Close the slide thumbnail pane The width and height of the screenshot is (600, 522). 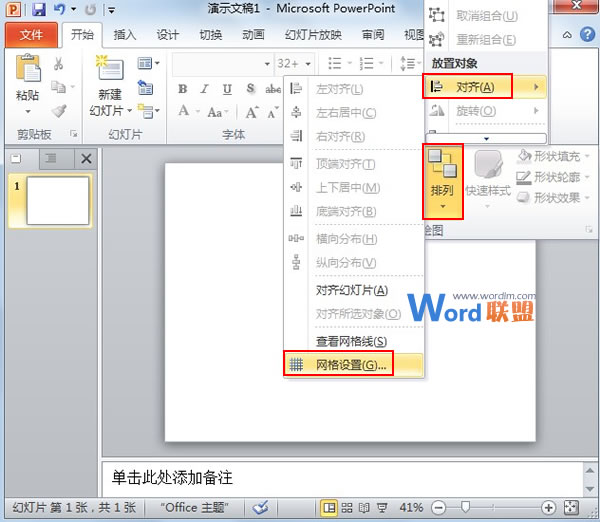click(x=86, y=158)
